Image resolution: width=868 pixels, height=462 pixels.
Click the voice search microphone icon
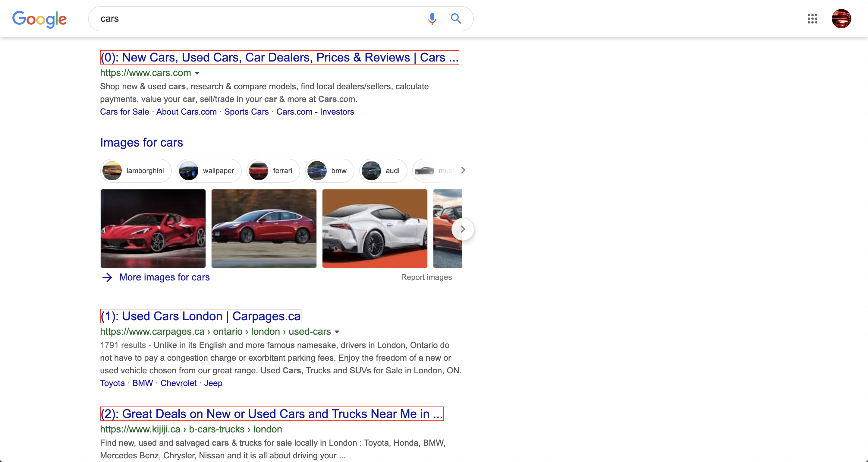click(x=432, y=19)
